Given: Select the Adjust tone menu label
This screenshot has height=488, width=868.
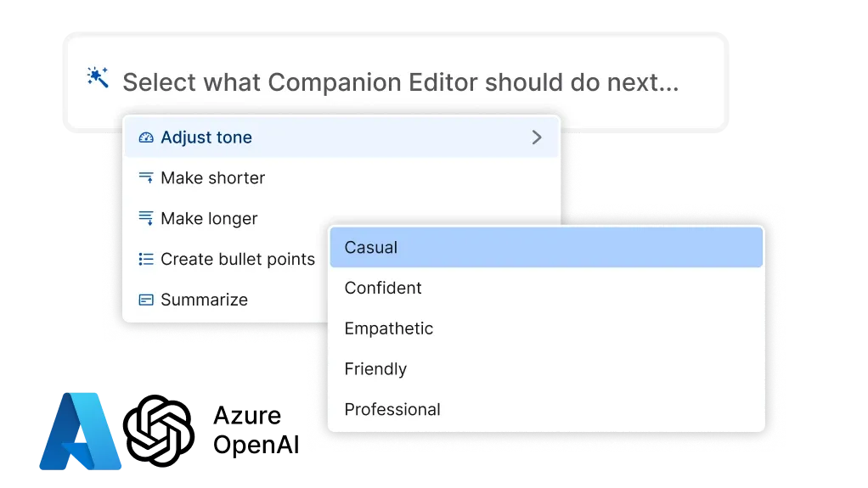Looking at the screenshot, I should 206,137.
